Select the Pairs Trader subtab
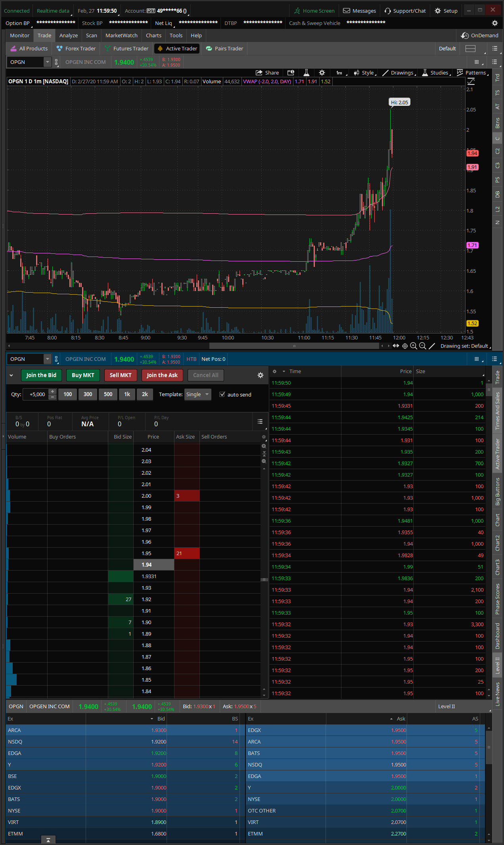Screen dimensions: 504x845 (x=224, y=48)
